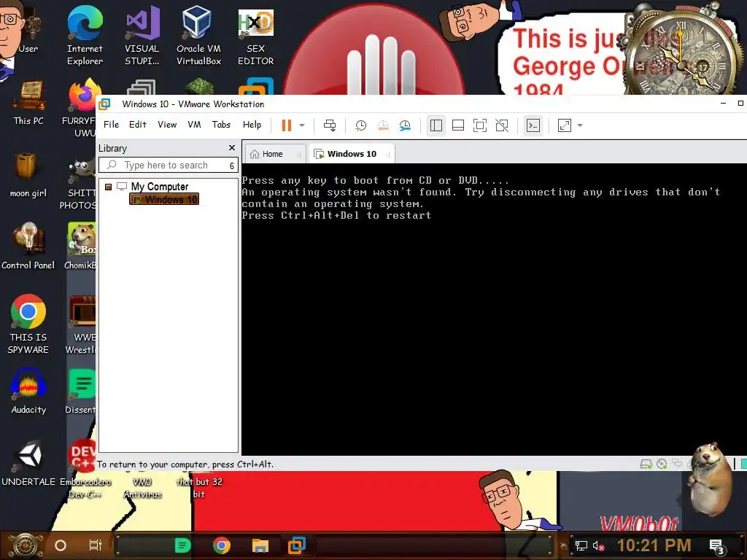This screenshot has height=560, width=747.
Task: Open the green notes app on taskbar
Action: point(183,545)
